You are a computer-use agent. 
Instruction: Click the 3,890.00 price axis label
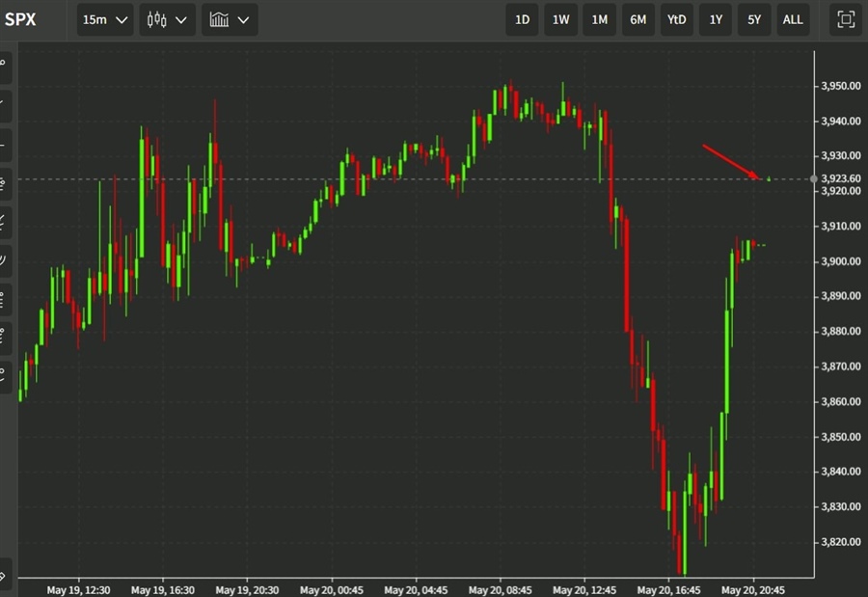point(841,296)
